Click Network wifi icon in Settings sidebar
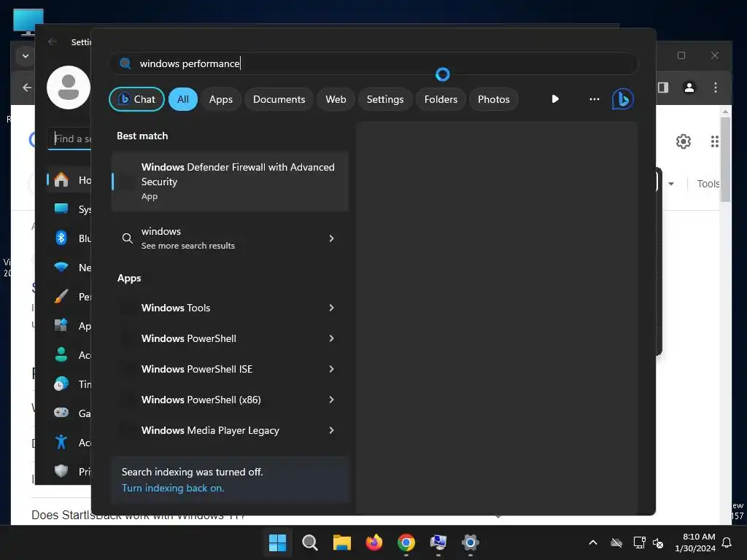Image resolution: width=747 pixels, height=560 pixels. pos(61,267)
